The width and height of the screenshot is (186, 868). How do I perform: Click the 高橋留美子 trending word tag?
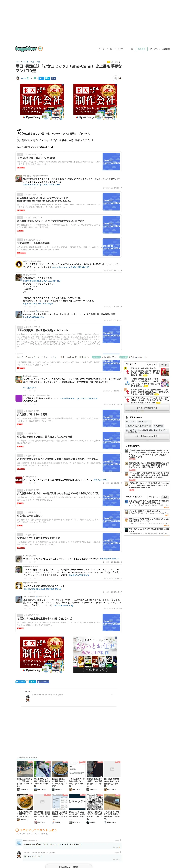[144, 422]
